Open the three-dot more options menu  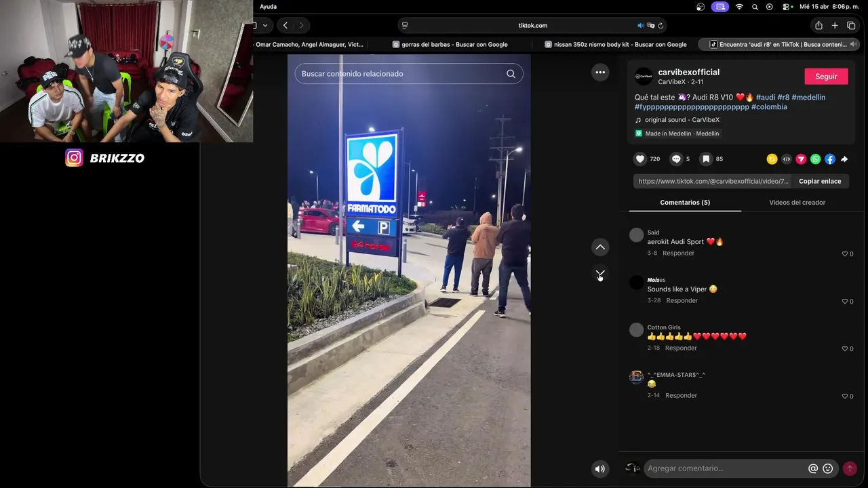pyautogui.click(x=600, y=73)
